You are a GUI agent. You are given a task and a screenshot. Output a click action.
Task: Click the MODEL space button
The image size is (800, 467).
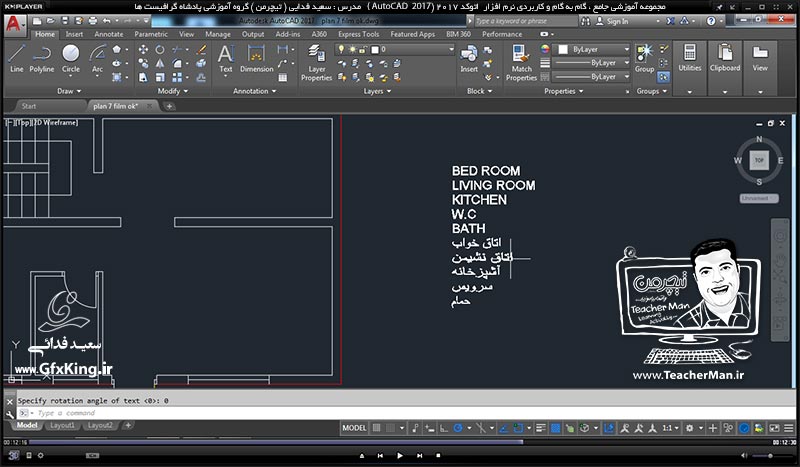[x=354, y=428]
